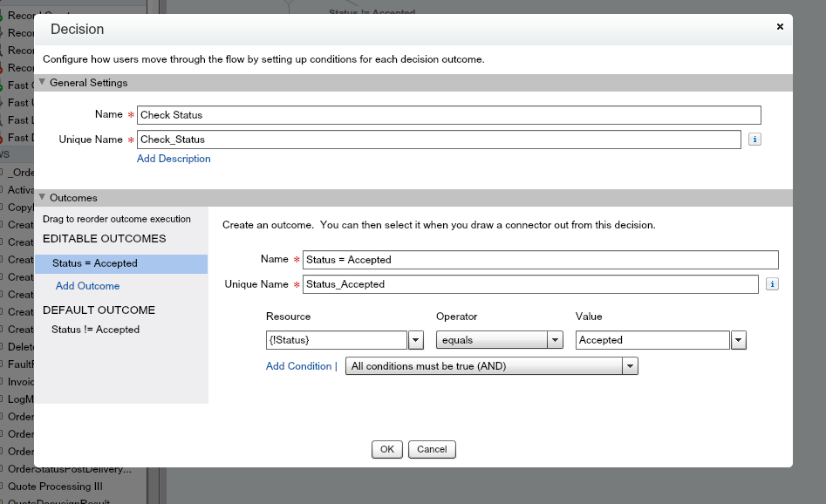The height and width of the screenshot is (504, 826).
Task: Open the Value dropdown arrow
Action: pyautogui.click(x=739, y=340)
